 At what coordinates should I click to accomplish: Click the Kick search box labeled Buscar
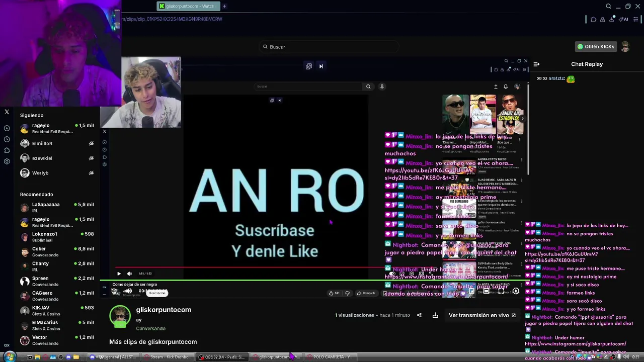pyautogui.click(x=329, y=47)
